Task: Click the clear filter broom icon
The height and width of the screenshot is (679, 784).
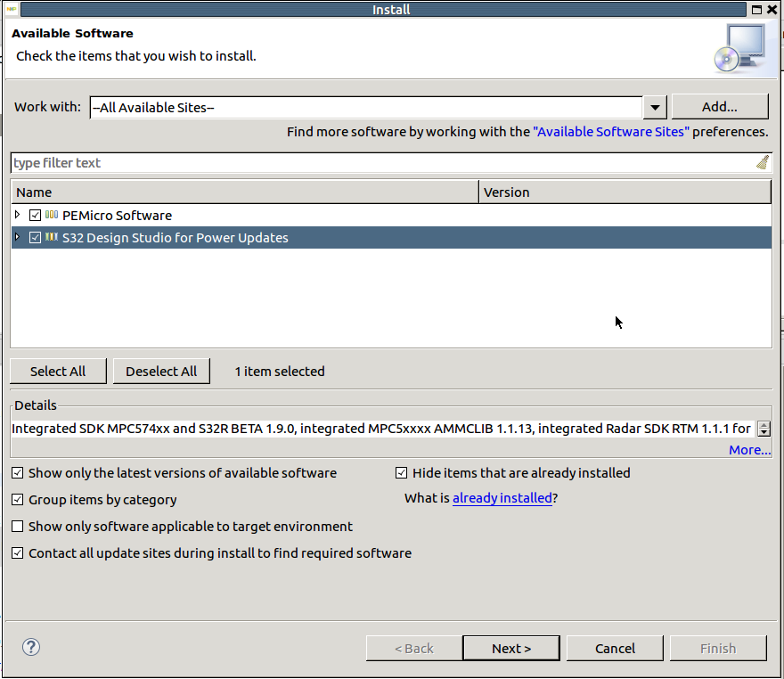Action: (763, 162)
